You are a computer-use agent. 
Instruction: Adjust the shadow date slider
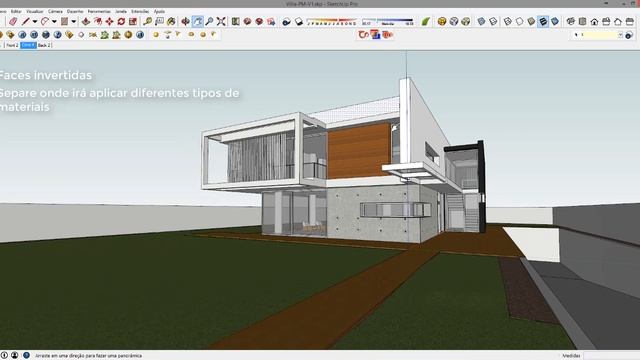(331, 22)
